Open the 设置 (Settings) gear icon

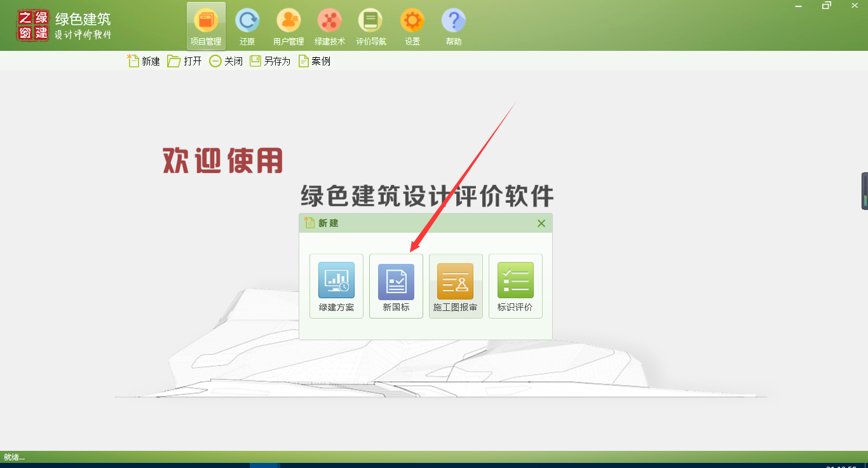[x=412, y=25]
